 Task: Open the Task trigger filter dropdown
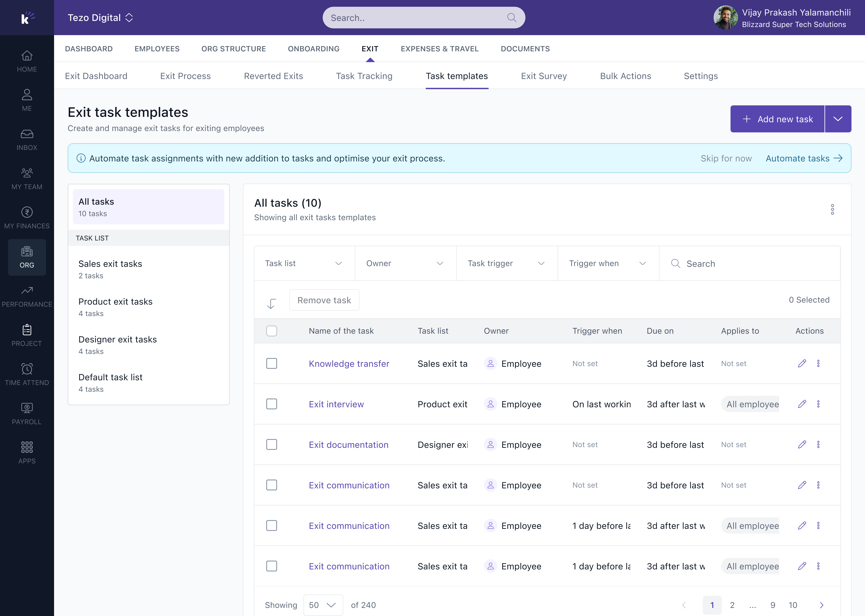[x=506, y=263]
